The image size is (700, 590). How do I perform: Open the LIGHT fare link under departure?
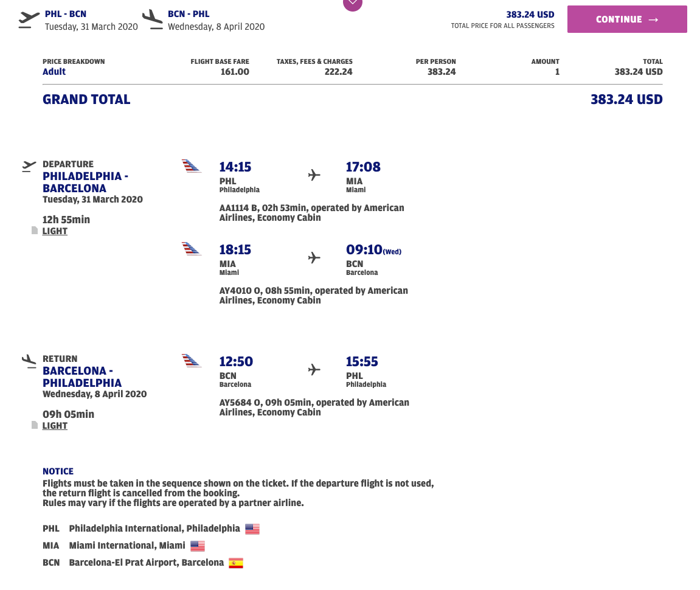[55, 231]
